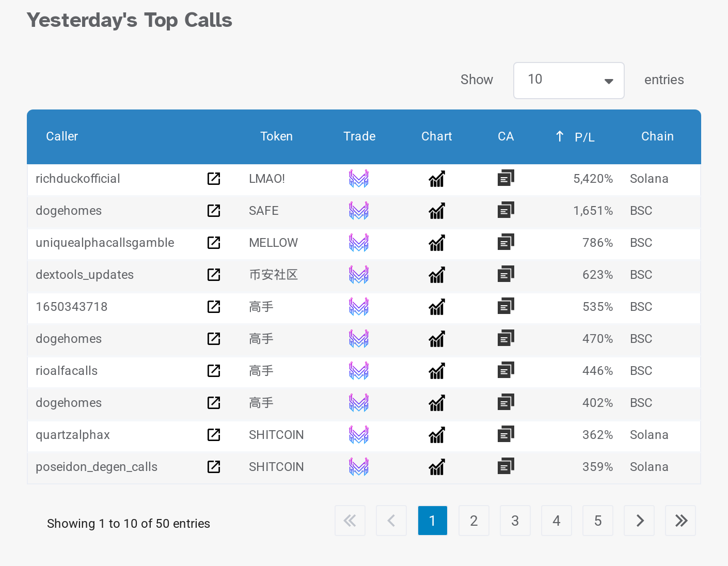728x566 pixels.
Task: Open external link for quartzalphax caller
Action: click(x=214, y=435)
